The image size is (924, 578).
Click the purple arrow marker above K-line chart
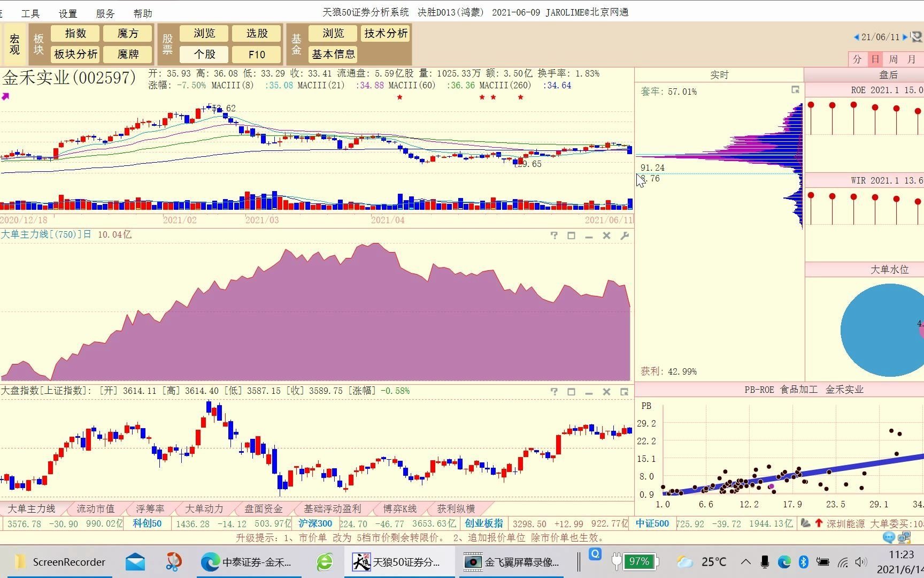pos(5,96)
